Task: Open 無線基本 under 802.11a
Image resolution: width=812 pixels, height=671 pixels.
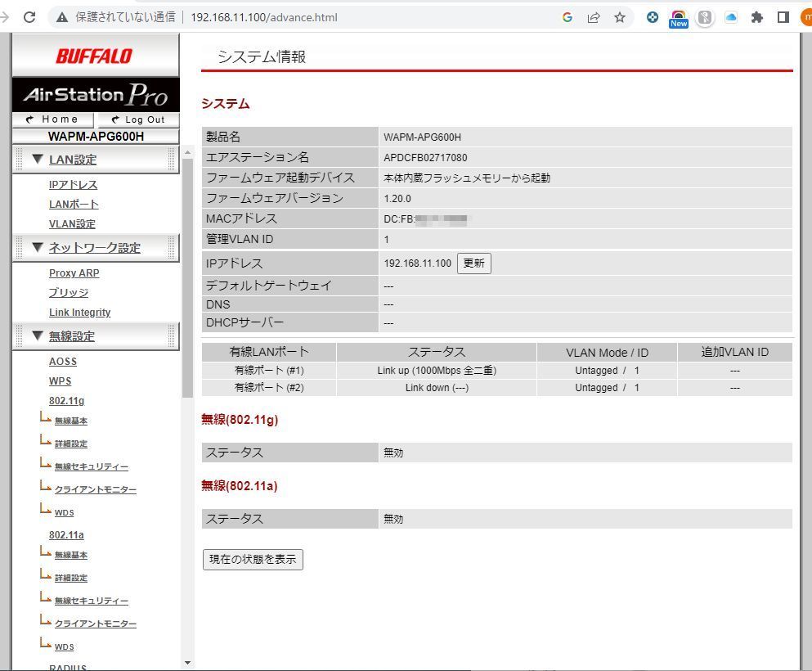Action: (71, 555)
